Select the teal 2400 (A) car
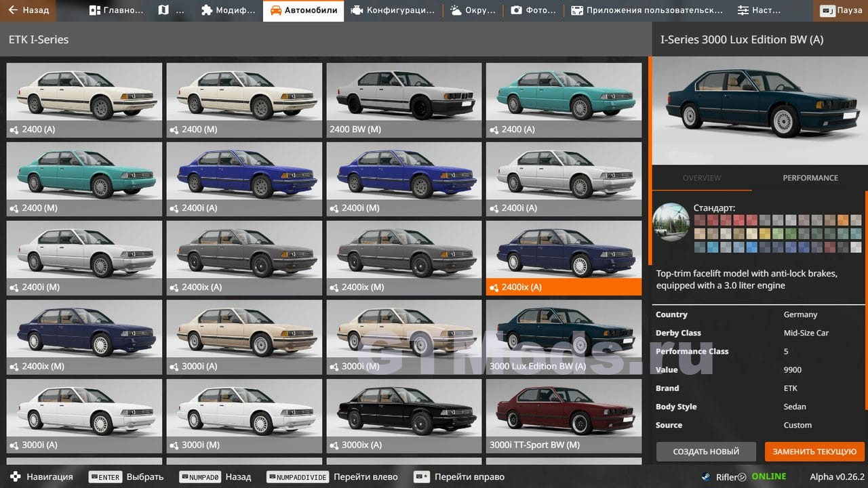The width and height of the screenshot is (868, 488). (564, 100)
